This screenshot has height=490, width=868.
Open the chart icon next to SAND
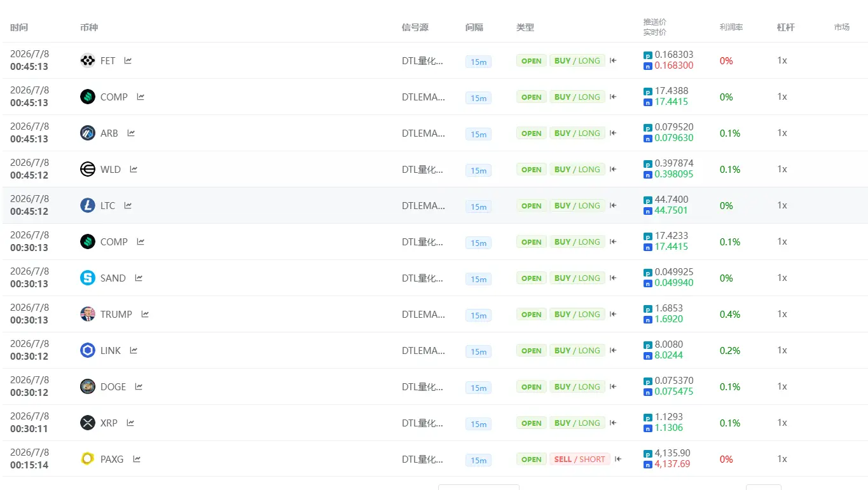pyautogui.click(x=139, y=278)
